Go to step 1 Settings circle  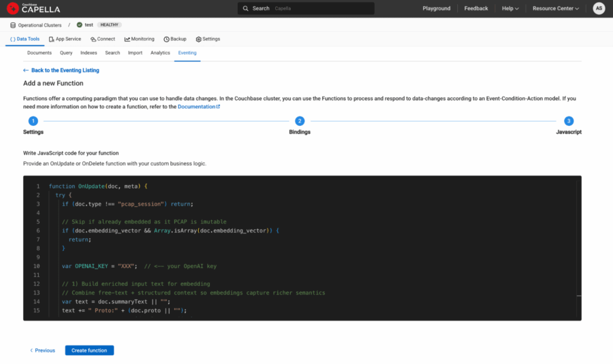click(33, 121)
